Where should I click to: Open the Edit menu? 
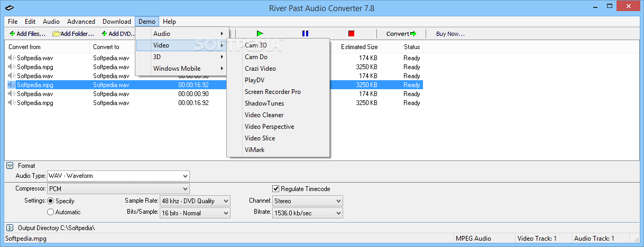30,22
